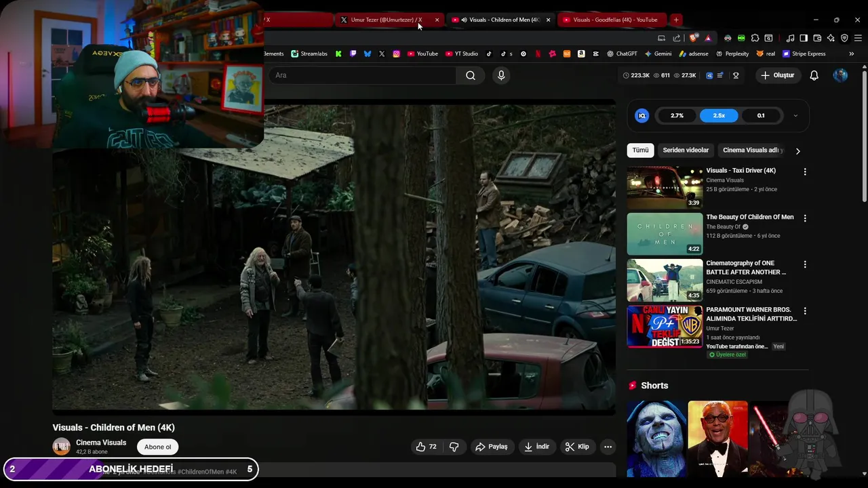Toggle the 2.5x pill in IQ bar
Screen dimensions: 868x488
click(x=719, y=115)
